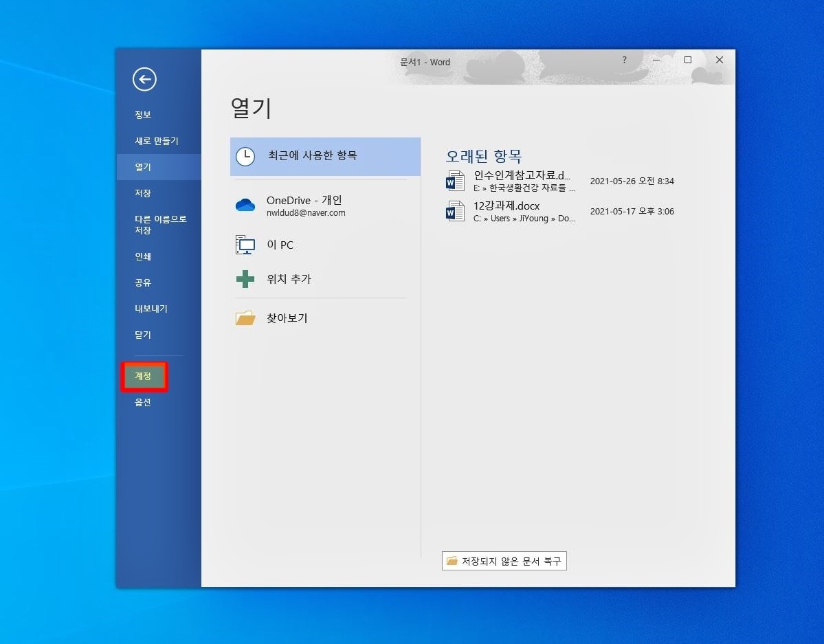The height and width of the screenshot is (644, 824).
Task: Open the 인쇄 page
Action: [x=159, y=256]
